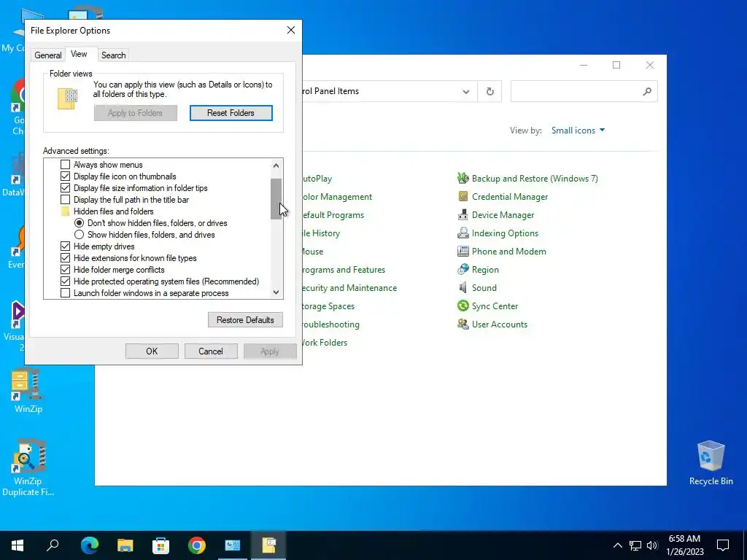The width and height of the screenshot is (747, 560).
Task: Switch to the Search tab
Action: [x=113, y=55]
